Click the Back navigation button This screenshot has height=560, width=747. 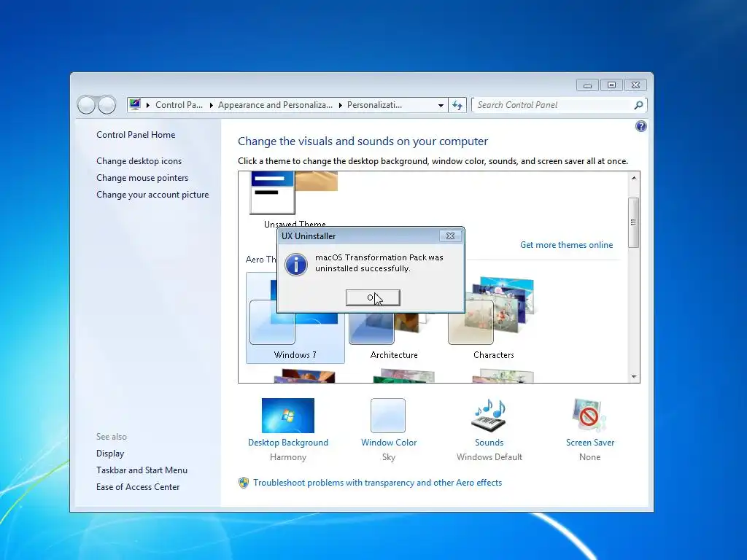click(86, 105)
